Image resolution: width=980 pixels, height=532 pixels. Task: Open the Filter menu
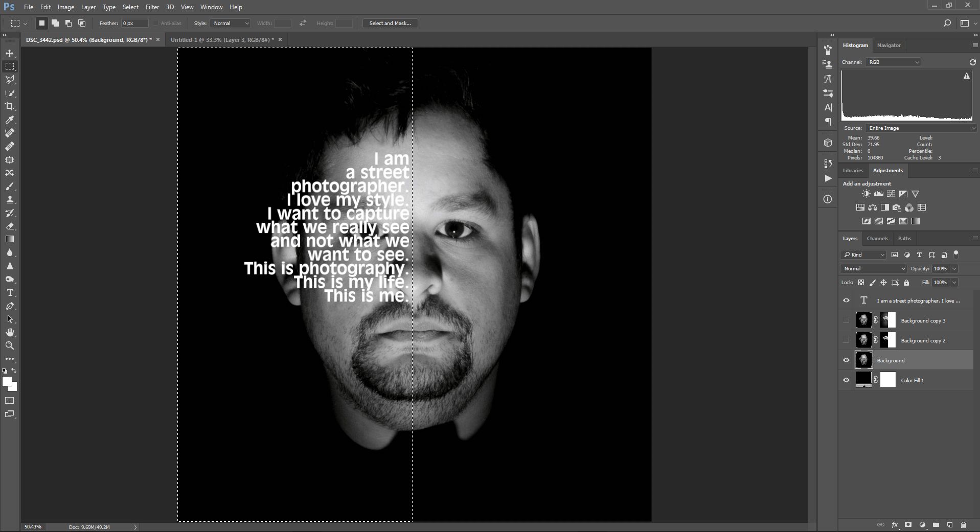click(152, 7)
